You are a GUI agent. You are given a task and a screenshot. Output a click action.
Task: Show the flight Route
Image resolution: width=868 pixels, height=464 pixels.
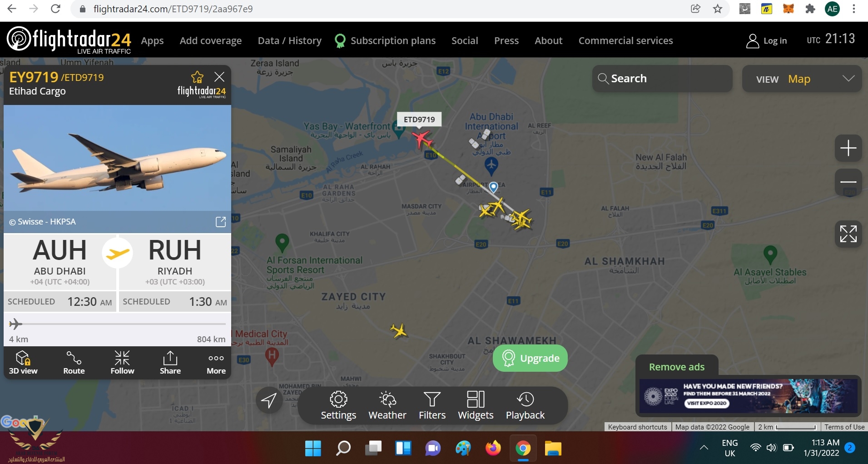click(74, 363)
